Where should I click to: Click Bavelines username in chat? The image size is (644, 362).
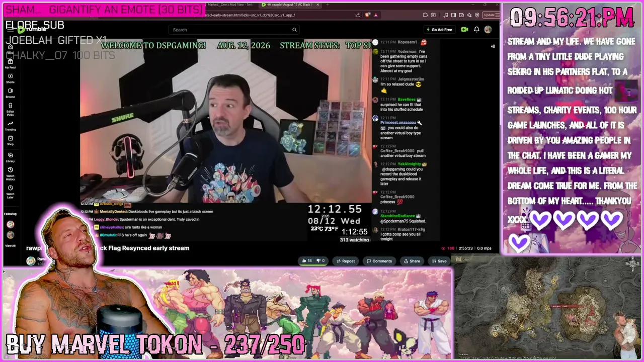point(407,100)
